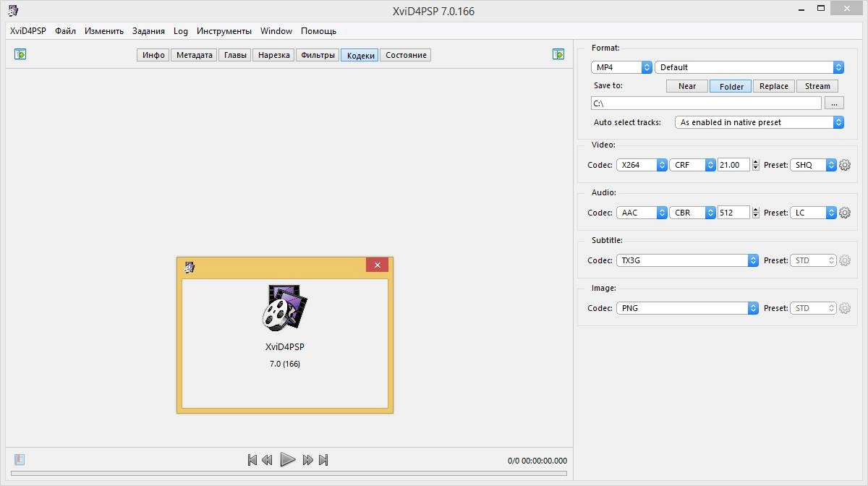Image resolution: width=868 pixels, height=486 pixels.
Task: Open the Default format preset dropdown
Action: [x=749, y=67]
